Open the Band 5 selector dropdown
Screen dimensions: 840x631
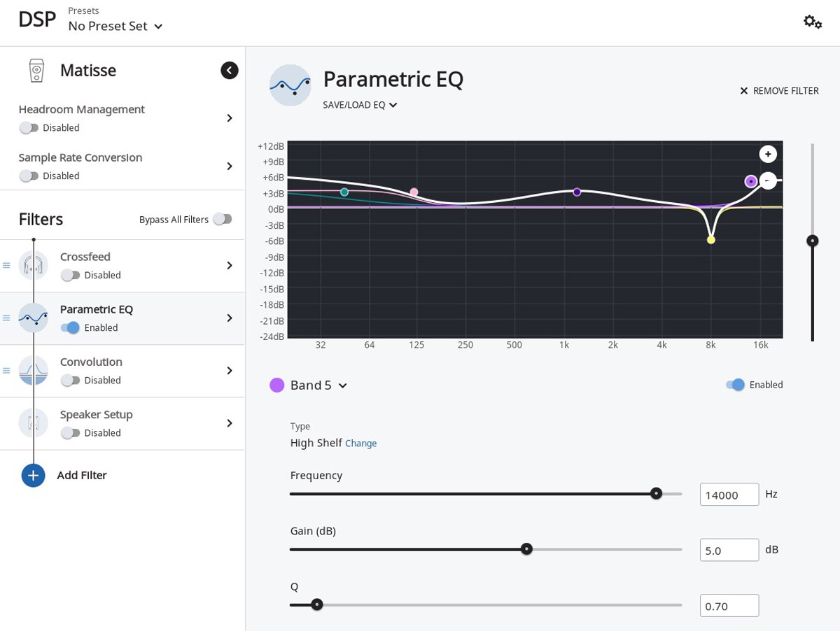pos(318,385)
